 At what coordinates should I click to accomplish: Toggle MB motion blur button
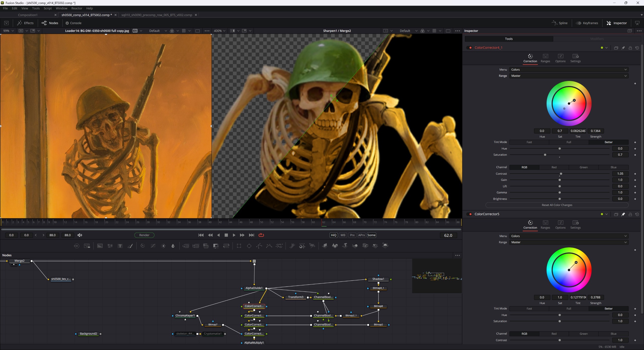click(x=343, y=235)
